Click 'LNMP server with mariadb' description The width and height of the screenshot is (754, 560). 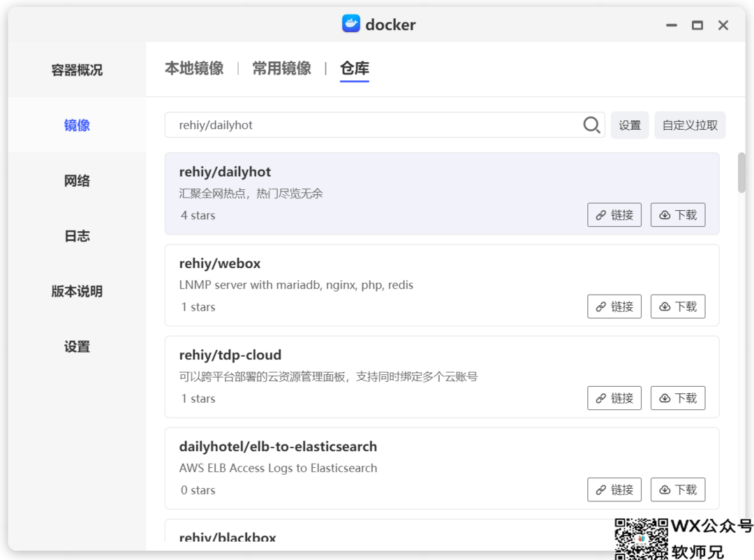click(296, 285)
